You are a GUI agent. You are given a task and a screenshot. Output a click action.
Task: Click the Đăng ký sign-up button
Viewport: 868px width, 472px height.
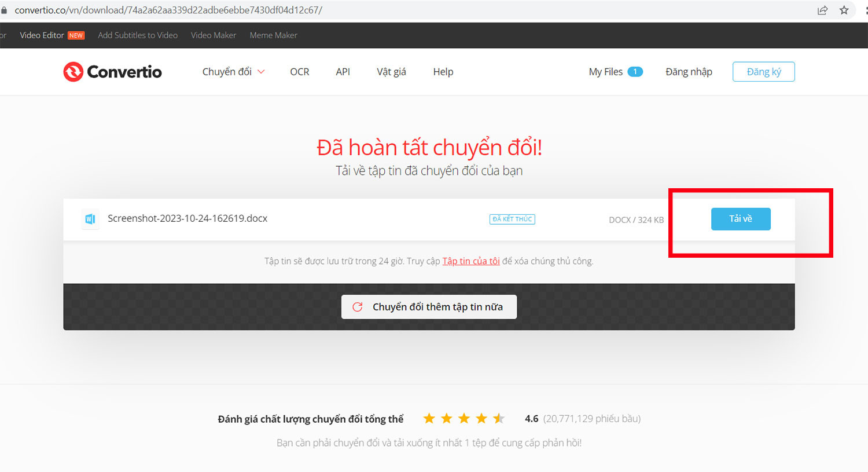764,72
